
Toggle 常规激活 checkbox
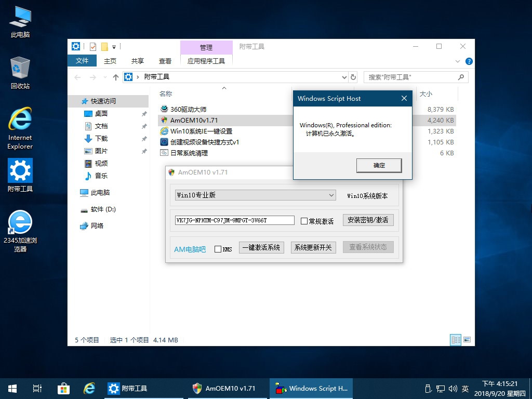[x=304, y=221]
